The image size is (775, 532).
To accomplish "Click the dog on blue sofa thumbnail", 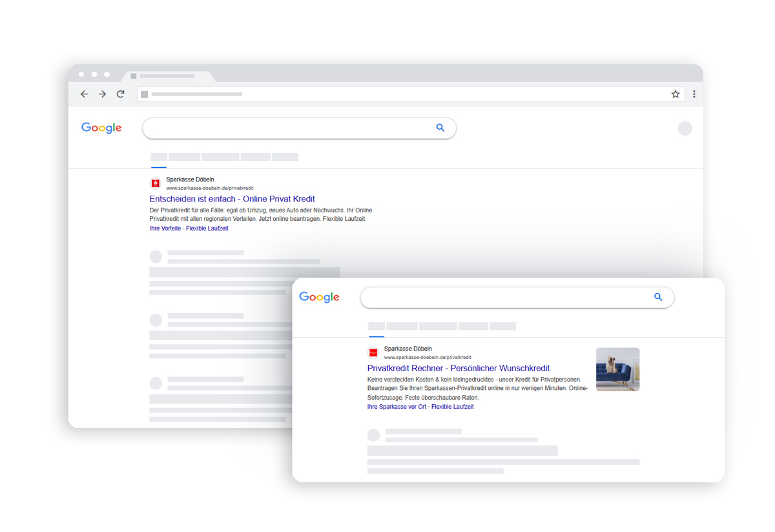I will point(617,369).
